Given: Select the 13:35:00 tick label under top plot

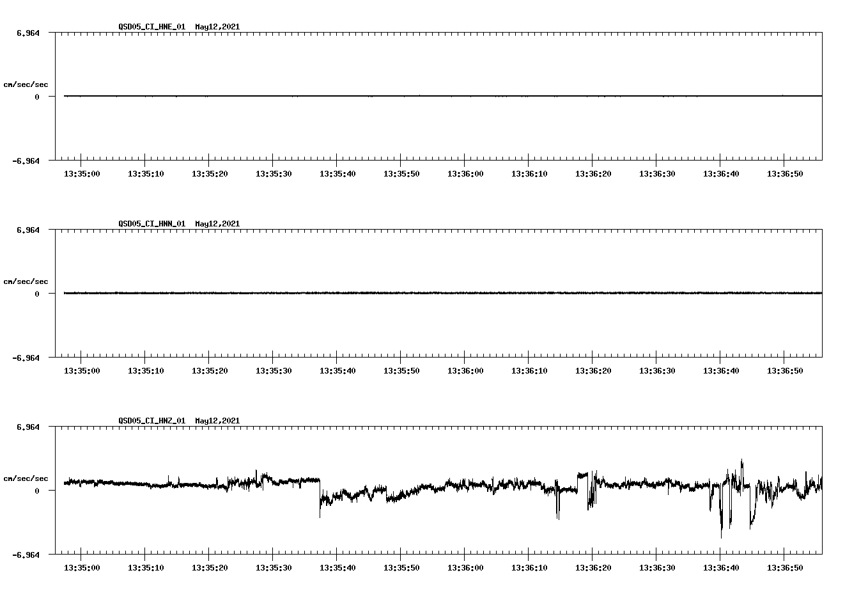Looking at the screenshot, I should (x=82, y=173).
